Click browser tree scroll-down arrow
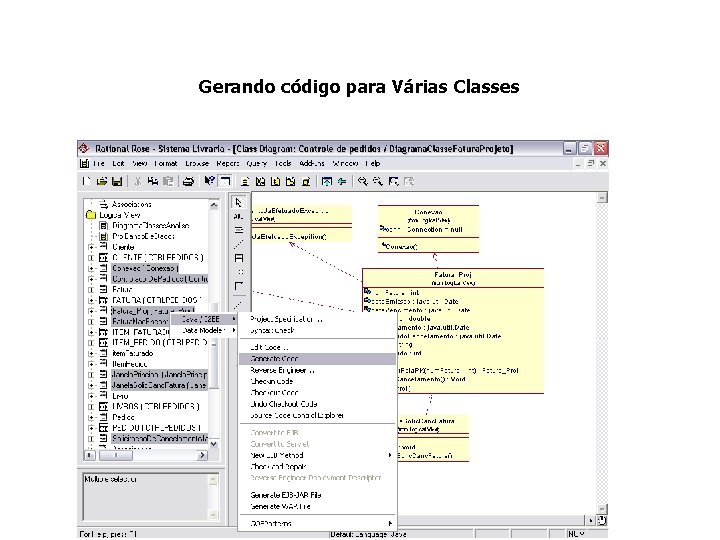Screen dimensions: 720x540 [x=214, y=444]
